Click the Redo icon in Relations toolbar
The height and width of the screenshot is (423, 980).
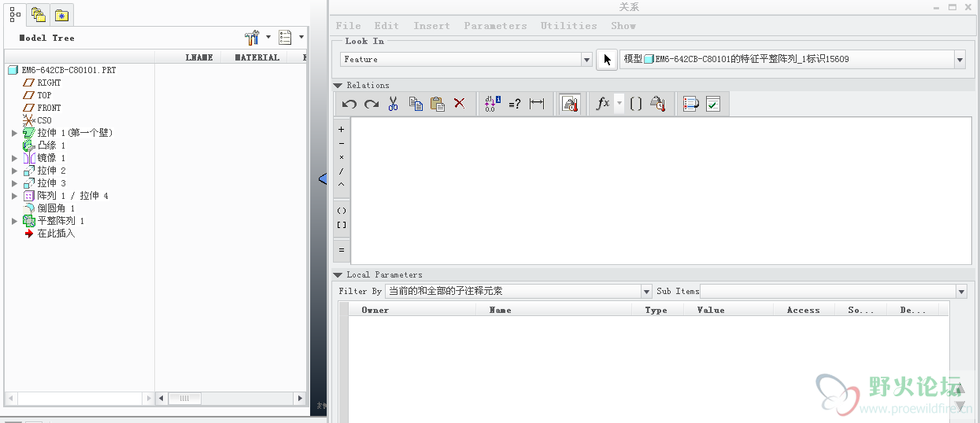click(x=372, y=104)
